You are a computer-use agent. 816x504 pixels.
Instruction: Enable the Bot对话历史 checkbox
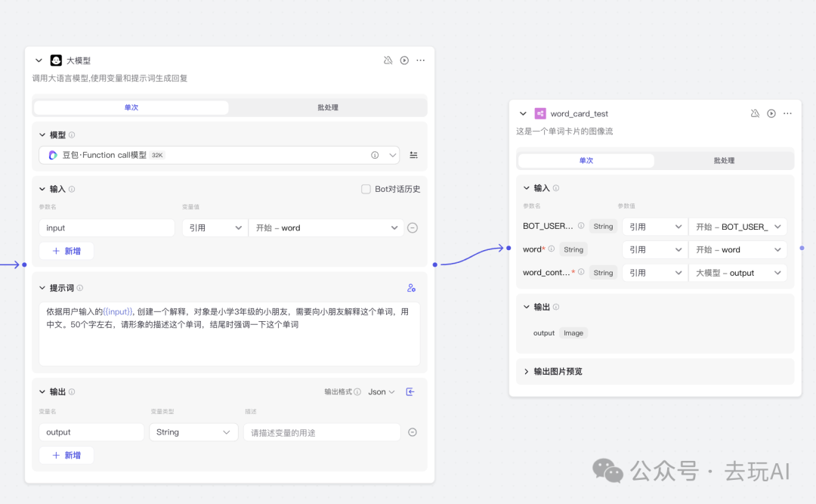click(366, 189)
